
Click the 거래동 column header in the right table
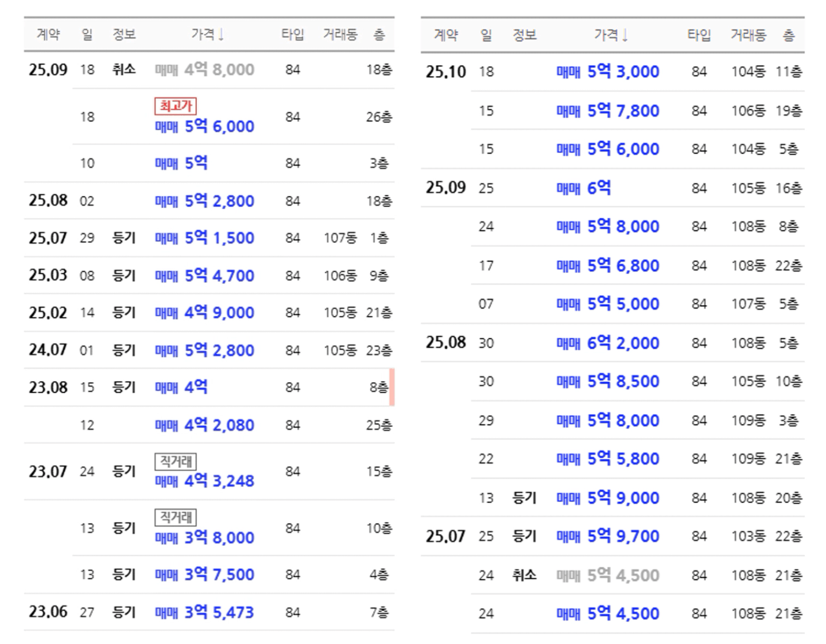tap(748, 36)
